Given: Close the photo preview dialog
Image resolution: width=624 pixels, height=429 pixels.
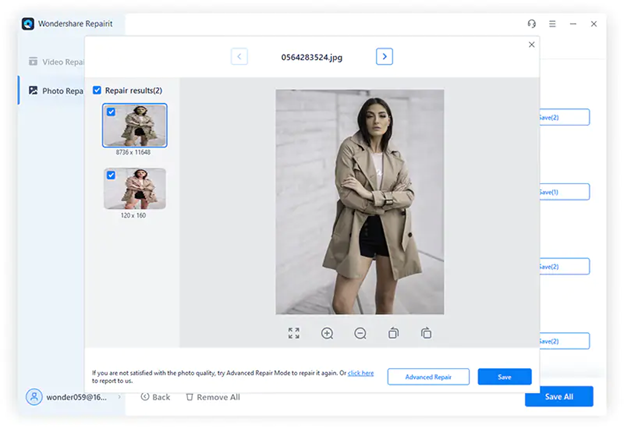Looking at the screenshot, I should [x=531, y=45].
